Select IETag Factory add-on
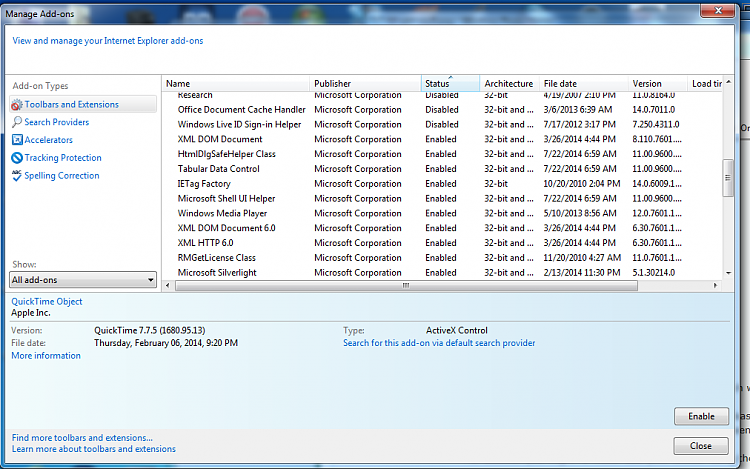This screenshot has height=469, width=750. click(442, 184)
